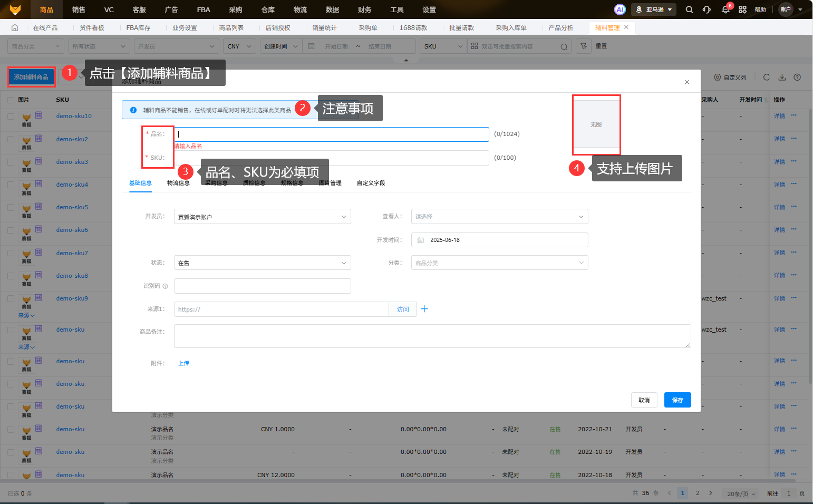Check the checkbox for demo-sku6 row
Screen dimensions: 813x504
tap(11, 230)
